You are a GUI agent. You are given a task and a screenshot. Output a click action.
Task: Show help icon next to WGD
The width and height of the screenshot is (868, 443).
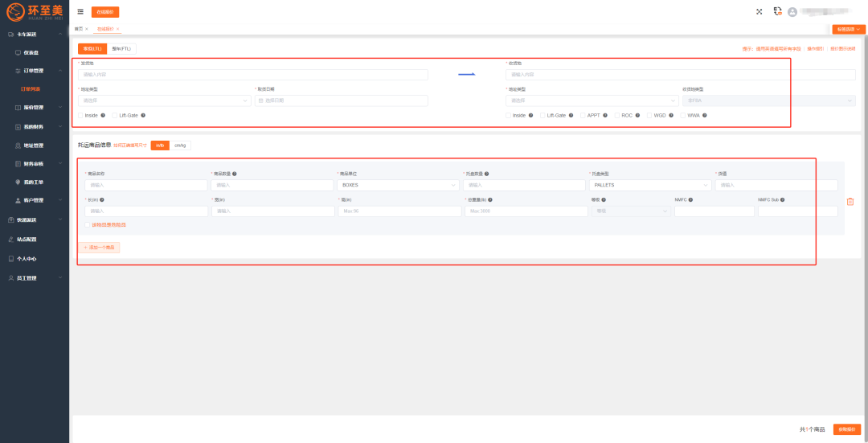(671, 115)
